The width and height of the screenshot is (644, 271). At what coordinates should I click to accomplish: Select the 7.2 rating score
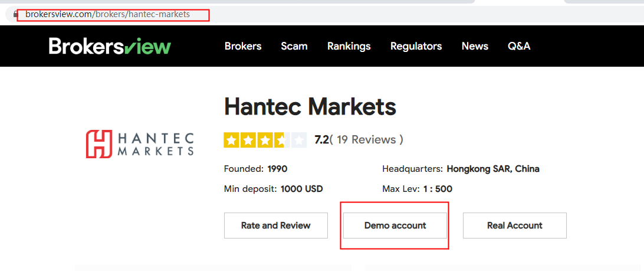coord(321,140)
